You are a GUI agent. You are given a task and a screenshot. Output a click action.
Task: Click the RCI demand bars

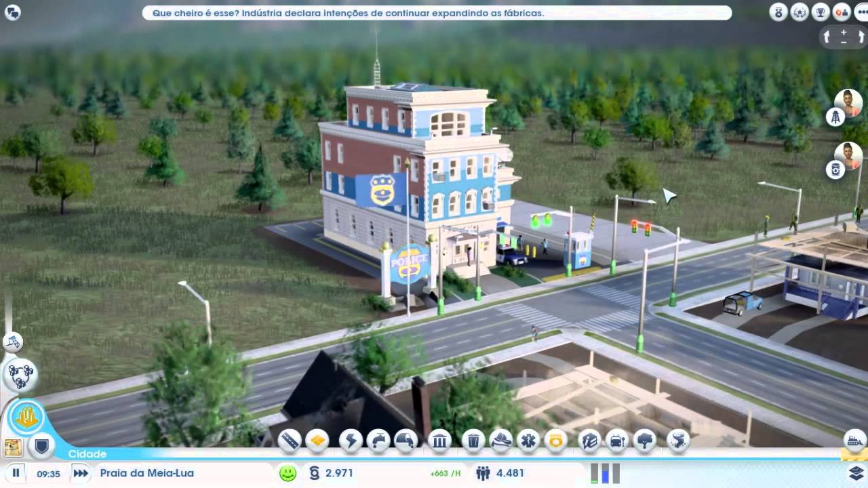tap(605, 473)
